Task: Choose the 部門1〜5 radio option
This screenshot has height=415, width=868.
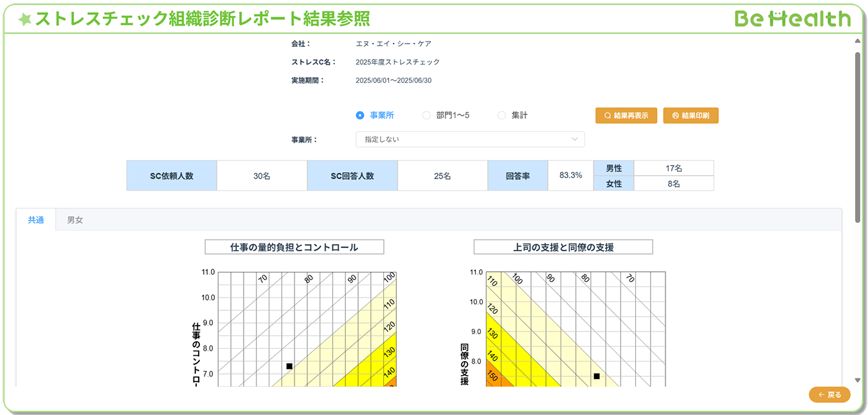Action: [426, 116]
